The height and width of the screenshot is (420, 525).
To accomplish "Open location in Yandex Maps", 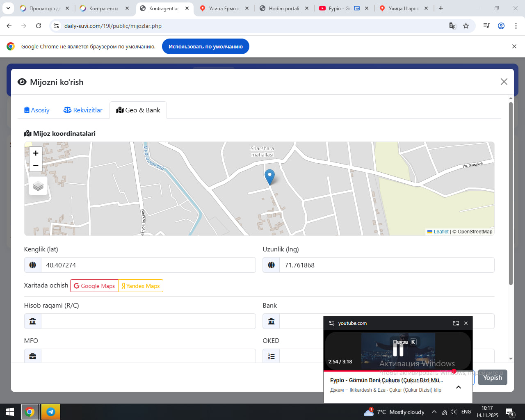I will tap(141, 286).
